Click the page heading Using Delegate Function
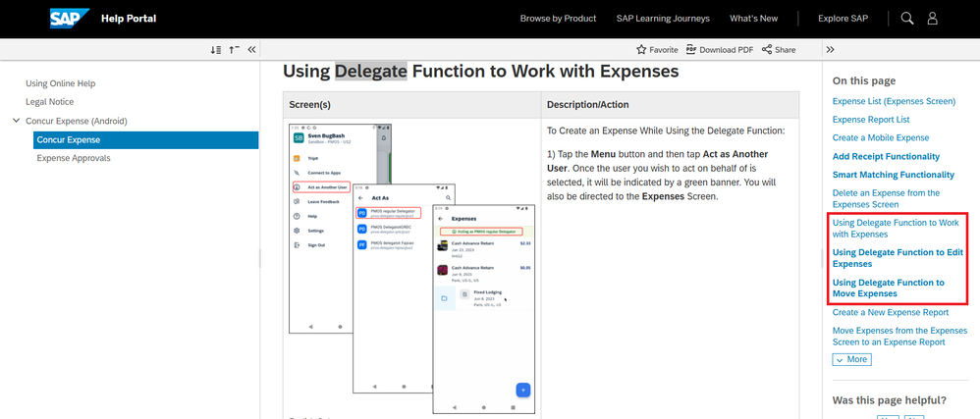Screen dimensions: 980x419 point(480,72)
